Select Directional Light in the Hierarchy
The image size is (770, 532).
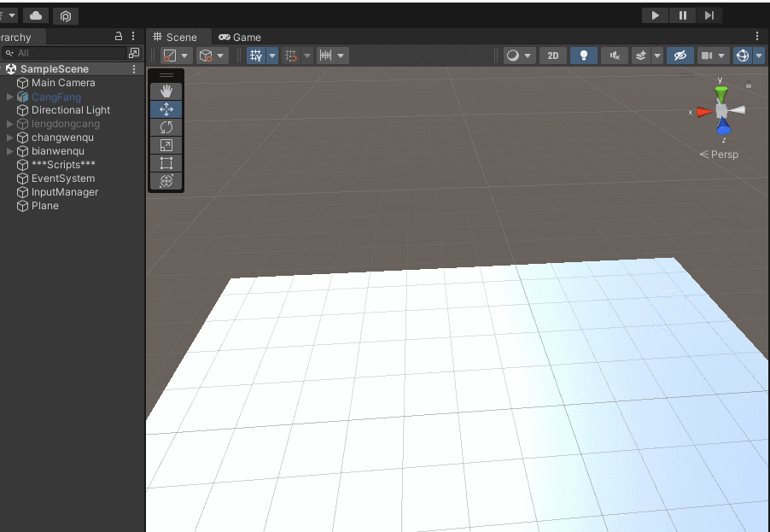[x=70, y=110]
